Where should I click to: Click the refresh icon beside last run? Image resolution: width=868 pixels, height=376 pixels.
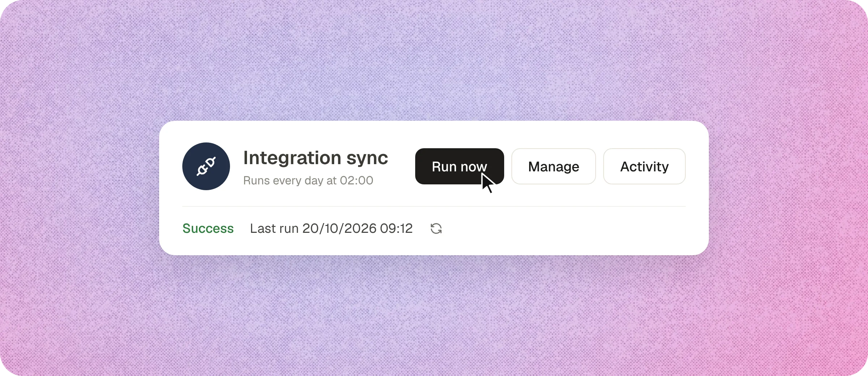pyautogui.click(x=436, y=228)
